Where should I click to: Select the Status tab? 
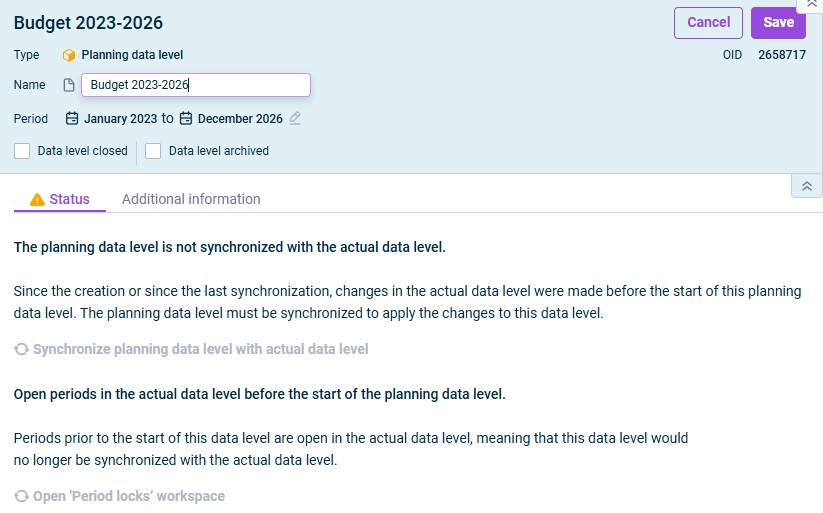(x=60, y=200)
